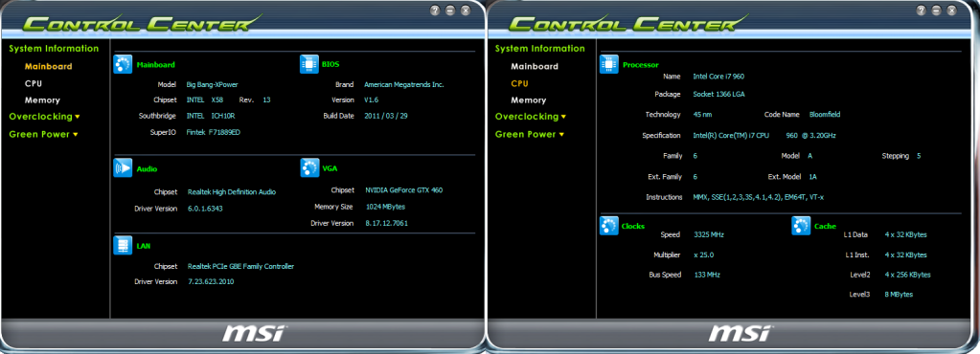Click Stepping value '5'
Image resolution: width=980 pixels, height=354 pixels.
pos(919,155)
